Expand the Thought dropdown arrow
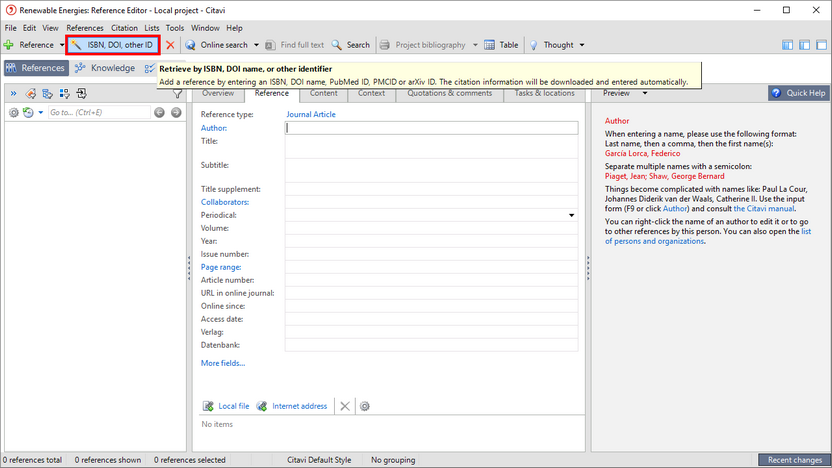832x468 pixels. (582, 45)
